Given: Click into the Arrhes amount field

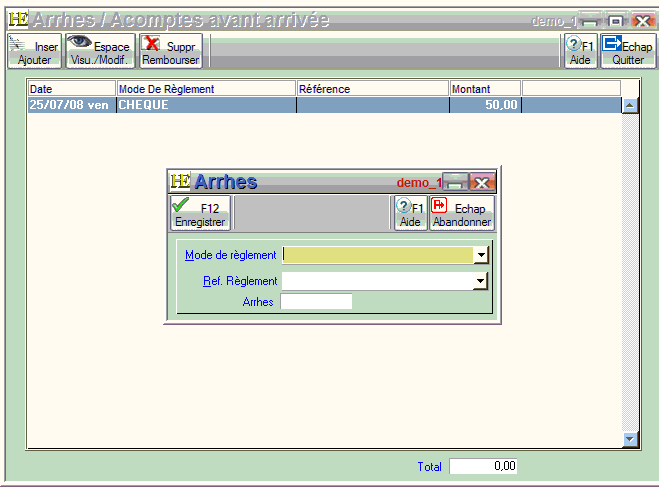Looking at the screenshot, I should point(316,302).
